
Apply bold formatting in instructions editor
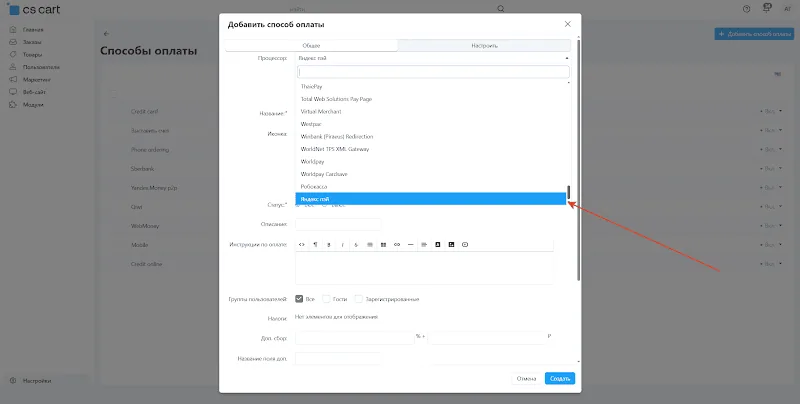[329, 245]
